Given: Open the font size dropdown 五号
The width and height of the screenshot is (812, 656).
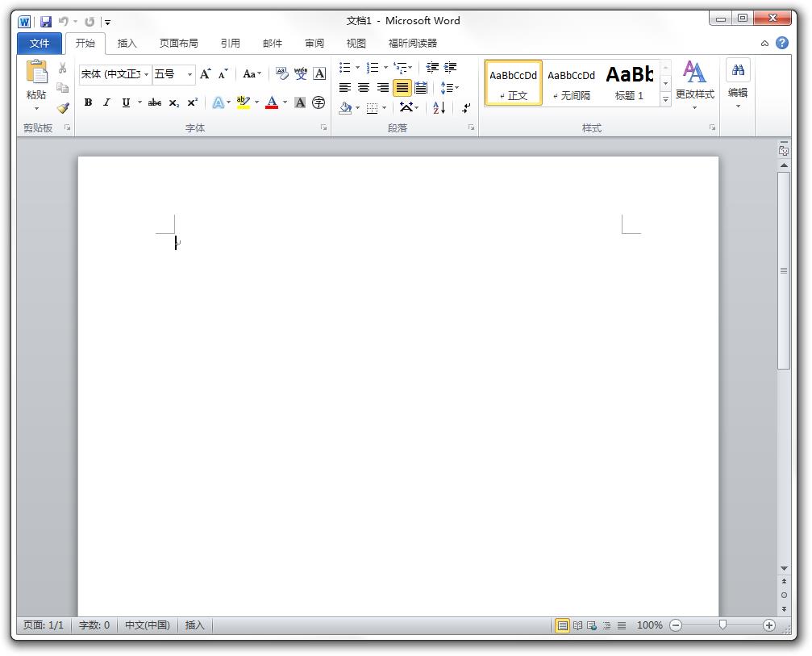Looking at the screenshot, I should [190, 74].
